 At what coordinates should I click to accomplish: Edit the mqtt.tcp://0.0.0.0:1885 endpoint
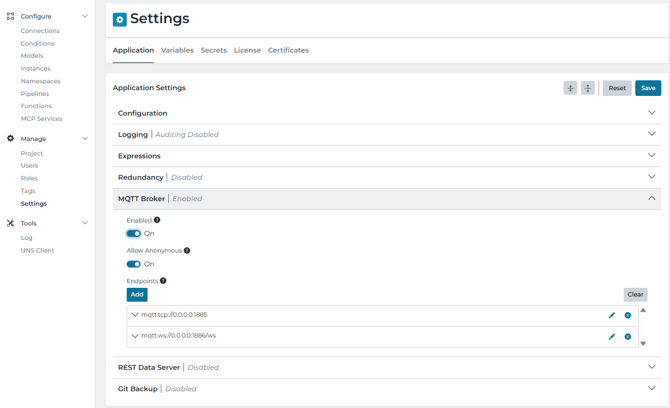tap(612, 315)
